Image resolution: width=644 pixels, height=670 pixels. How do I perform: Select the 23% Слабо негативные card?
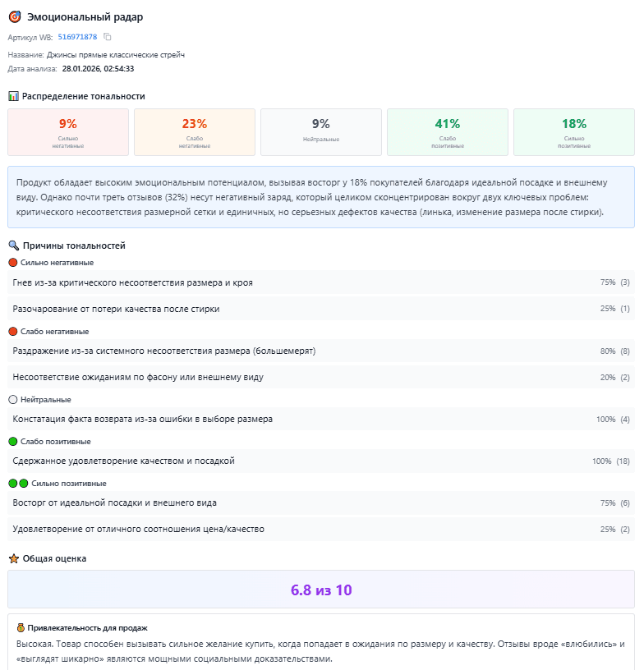coord(195,132)
